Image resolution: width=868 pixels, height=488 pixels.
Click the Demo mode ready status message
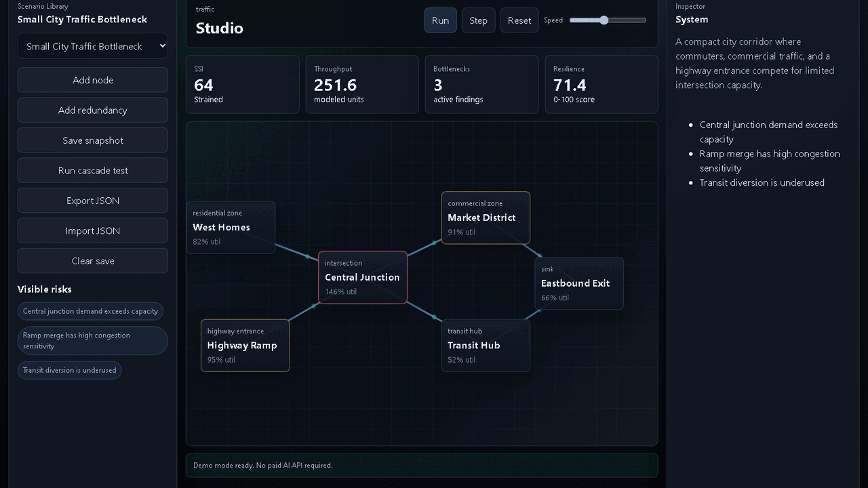(x=263, y=466)
